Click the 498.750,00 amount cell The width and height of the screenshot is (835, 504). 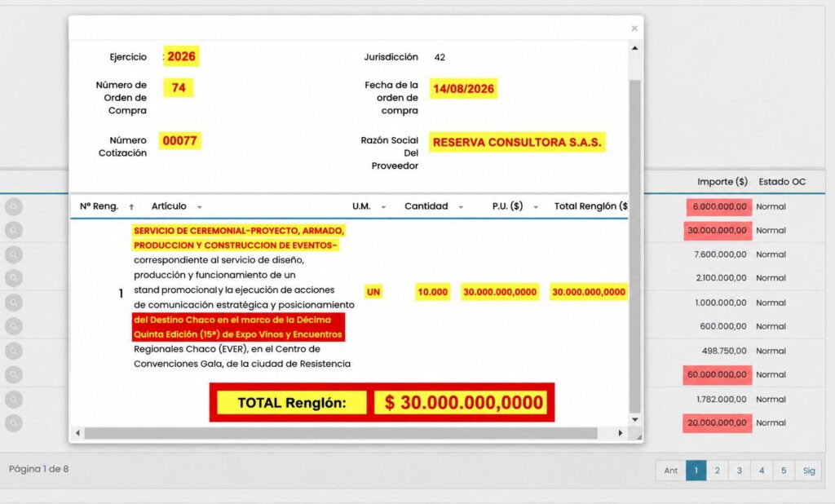(x=724, y=351)
